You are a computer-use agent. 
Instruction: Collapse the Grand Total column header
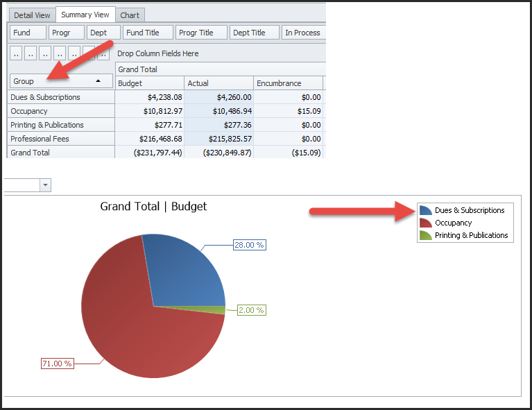point(137,69)
